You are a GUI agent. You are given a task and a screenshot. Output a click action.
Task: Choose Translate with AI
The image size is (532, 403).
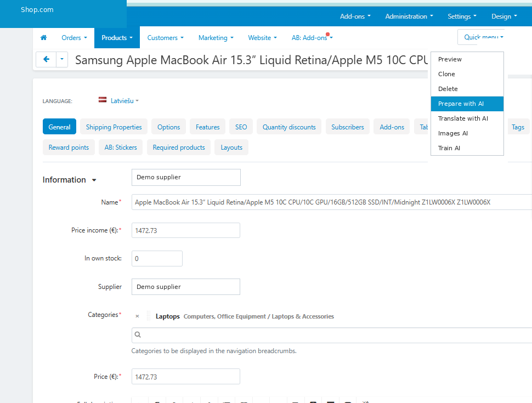point(467,118)
